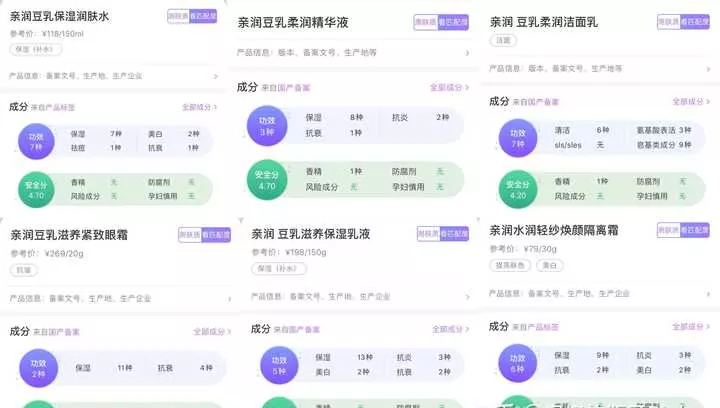Click green 安全分 4.20 circle of 柔润洁面乳
Image resolution: width=720 pixels, height=408 pixels.
coord(518,190)
